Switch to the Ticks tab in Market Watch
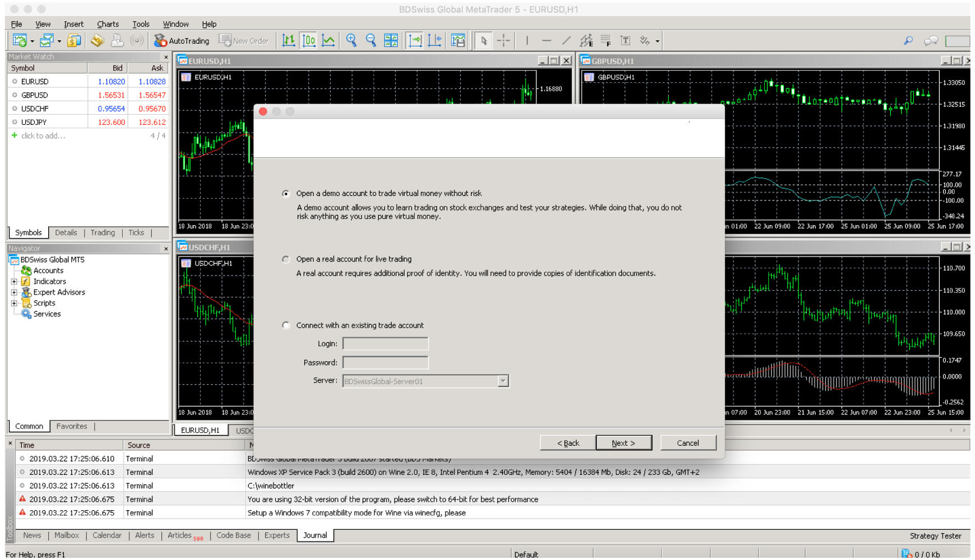This screenshot has width=975, height=560. pyautogui.click(x=136, y=232)
